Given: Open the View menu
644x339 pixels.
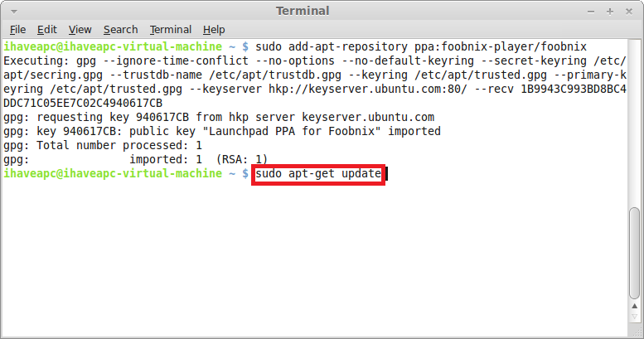Looking at the screenshot, I should pos(80,30).
